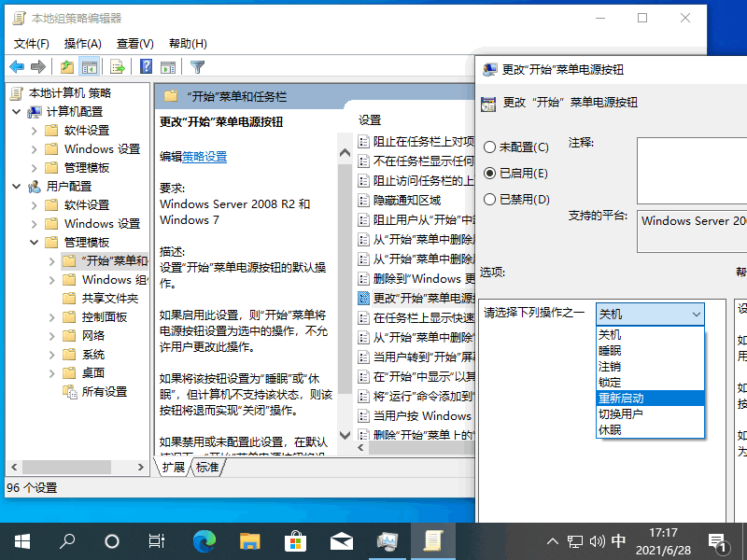This screenshot has width=747, height=560.
Task: Click the 所有设置 icon in tree
Action: (x=69, y=392)
